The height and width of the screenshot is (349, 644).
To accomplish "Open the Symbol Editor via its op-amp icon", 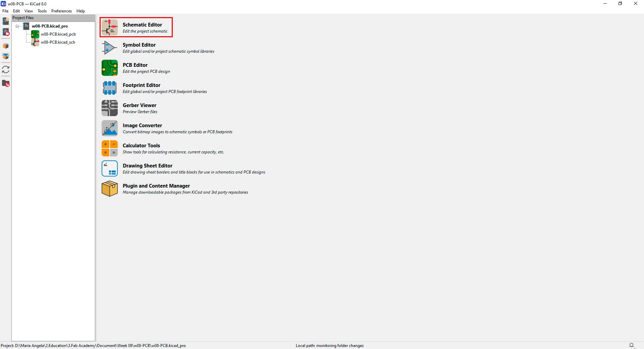I will (110, 48).
